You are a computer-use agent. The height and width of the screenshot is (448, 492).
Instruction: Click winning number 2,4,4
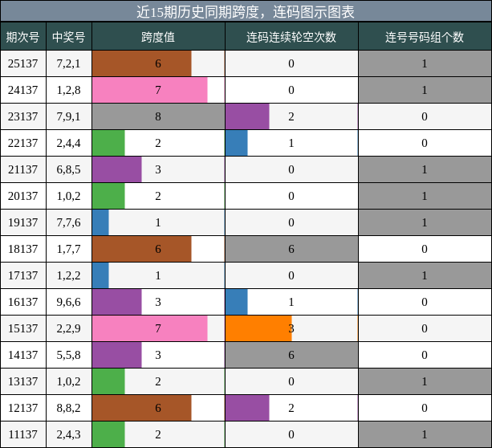69,143
